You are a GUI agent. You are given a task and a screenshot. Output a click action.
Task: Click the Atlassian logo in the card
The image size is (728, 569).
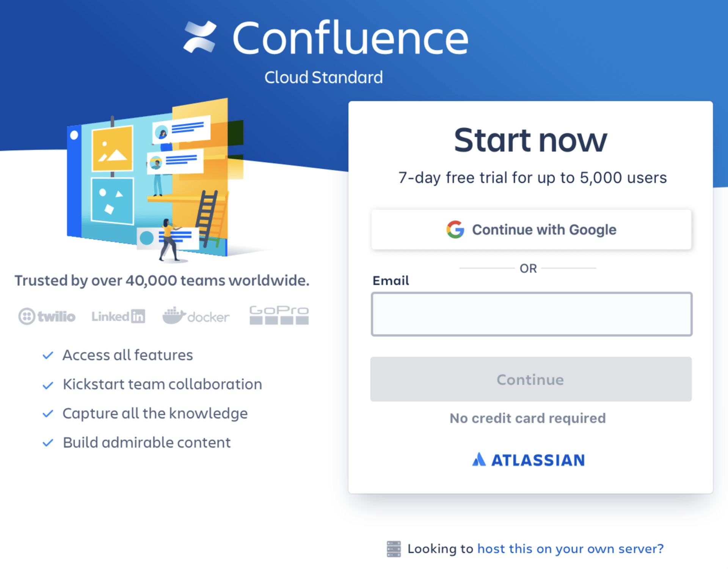528,460
